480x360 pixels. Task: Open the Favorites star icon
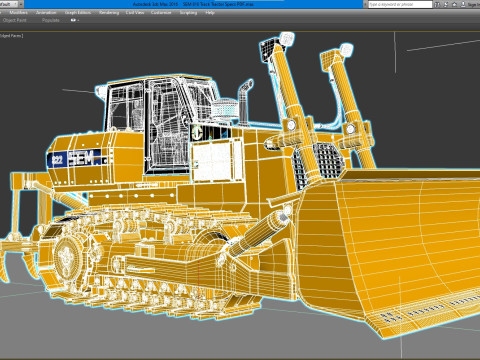pos(454,4)
